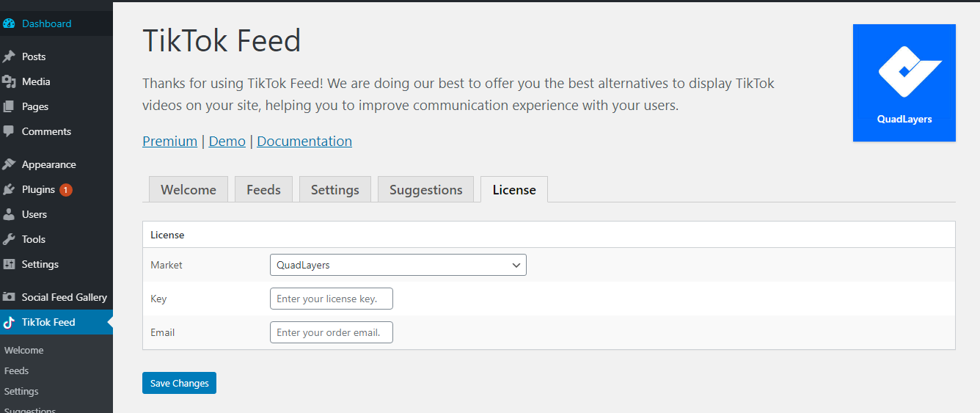Switch to the Feeds tab
980x413 pixels.
coord(263,189)
